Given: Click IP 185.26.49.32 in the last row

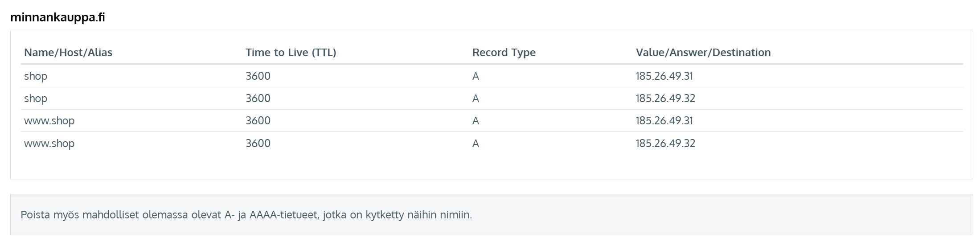Looking at the screenshot, I should (x=665, y=143).
